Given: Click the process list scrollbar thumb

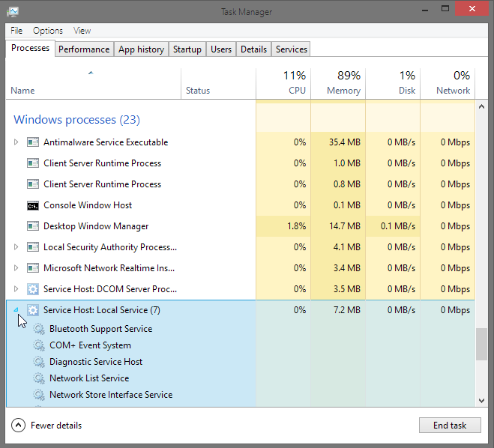Looking at the screenshot, I should (x=481, y=344).
